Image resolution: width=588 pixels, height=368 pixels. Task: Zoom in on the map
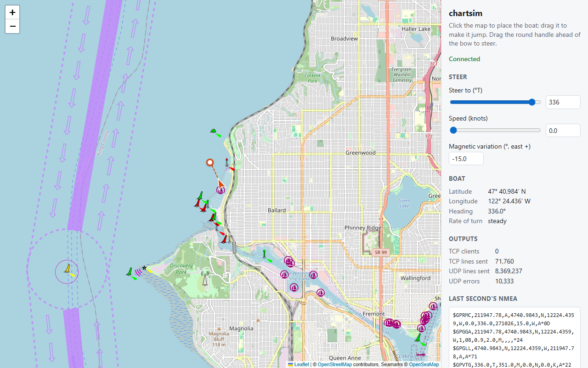pyautogui.click(x=12, y=12)
